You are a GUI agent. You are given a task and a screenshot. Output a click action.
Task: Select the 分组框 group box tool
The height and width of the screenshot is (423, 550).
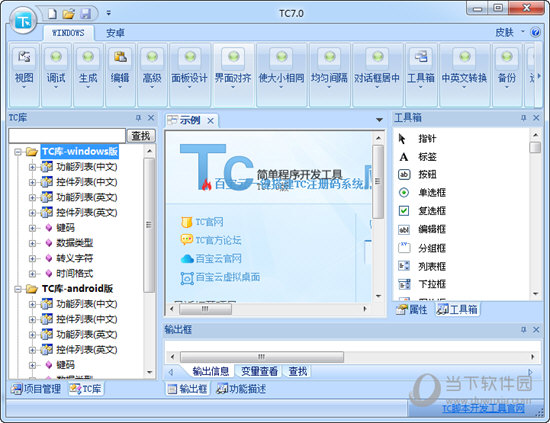(x=422, y=248)
